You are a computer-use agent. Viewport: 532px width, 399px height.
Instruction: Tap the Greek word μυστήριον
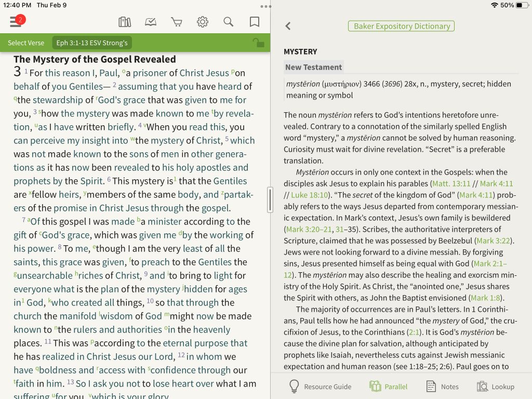pos(342,84)
